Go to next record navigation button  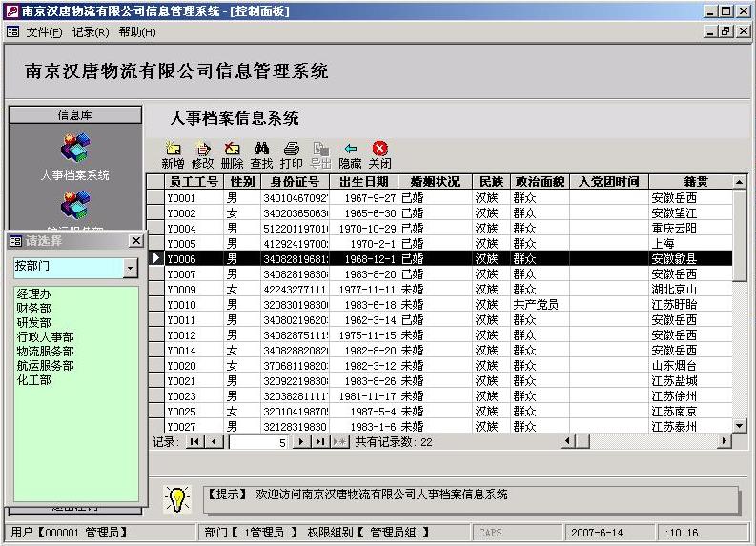coord(301,441)
